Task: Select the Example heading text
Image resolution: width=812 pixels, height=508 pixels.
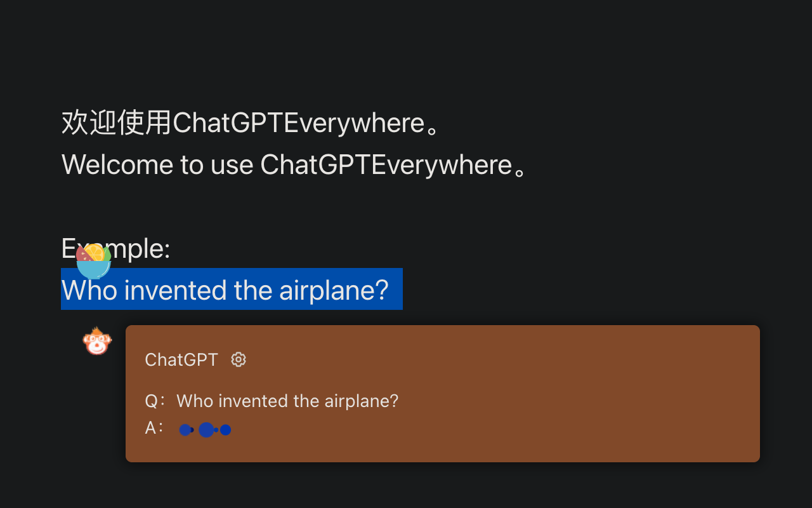Action: [115, 248]
